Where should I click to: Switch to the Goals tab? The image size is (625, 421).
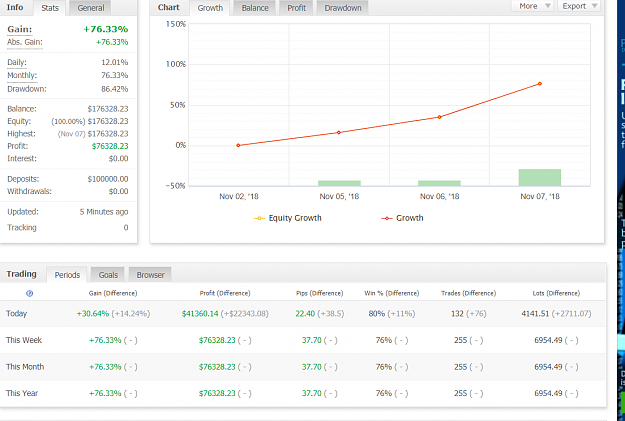point(108,275)
